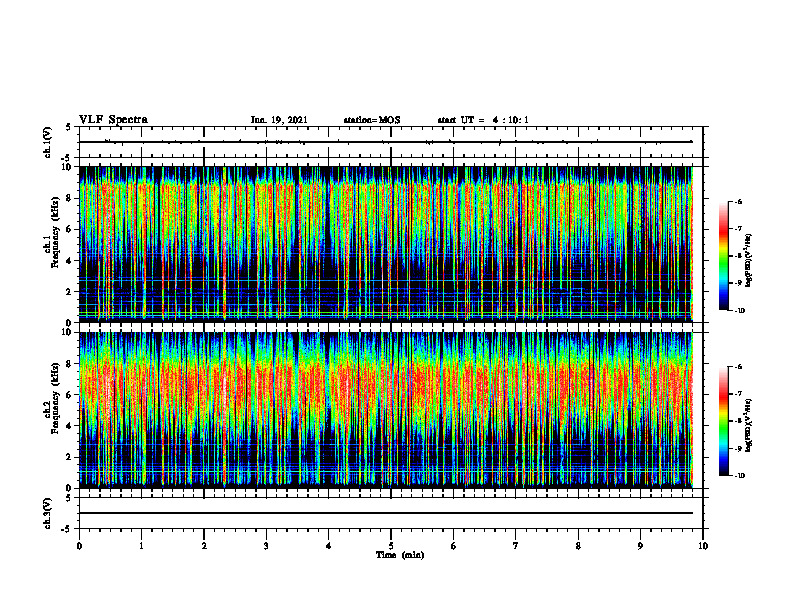The image size is (792, 612).
Task: Click the "ch.1(V)" axis label
Action: tap(48, 142)
